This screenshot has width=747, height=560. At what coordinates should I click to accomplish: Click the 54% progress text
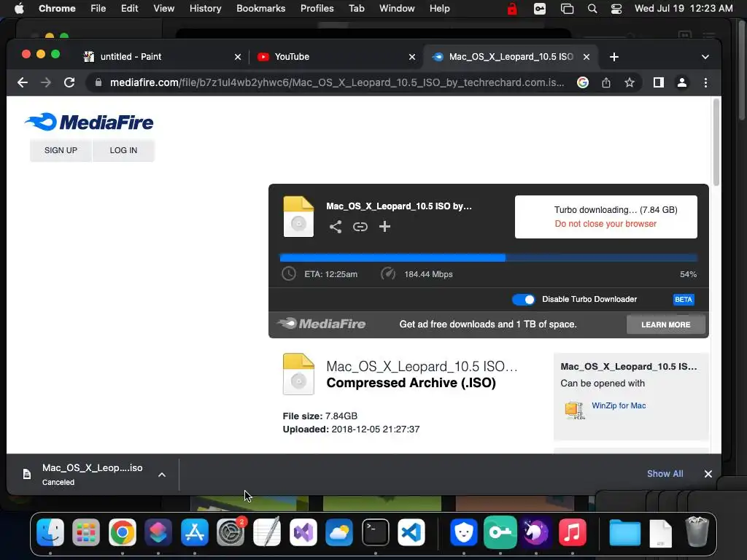pos(688,274)
